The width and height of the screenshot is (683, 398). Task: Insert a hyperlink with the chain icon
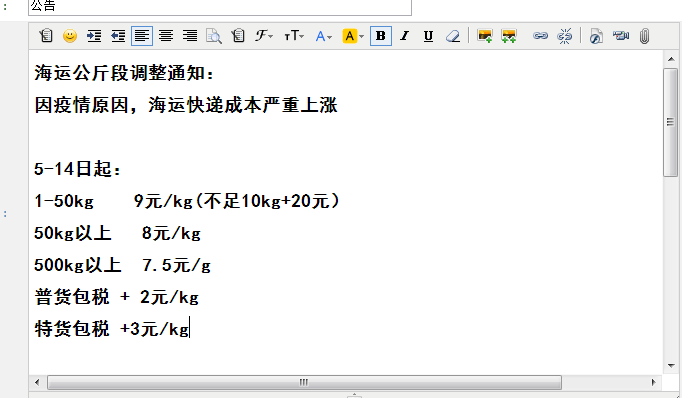(x=540, y=36)
